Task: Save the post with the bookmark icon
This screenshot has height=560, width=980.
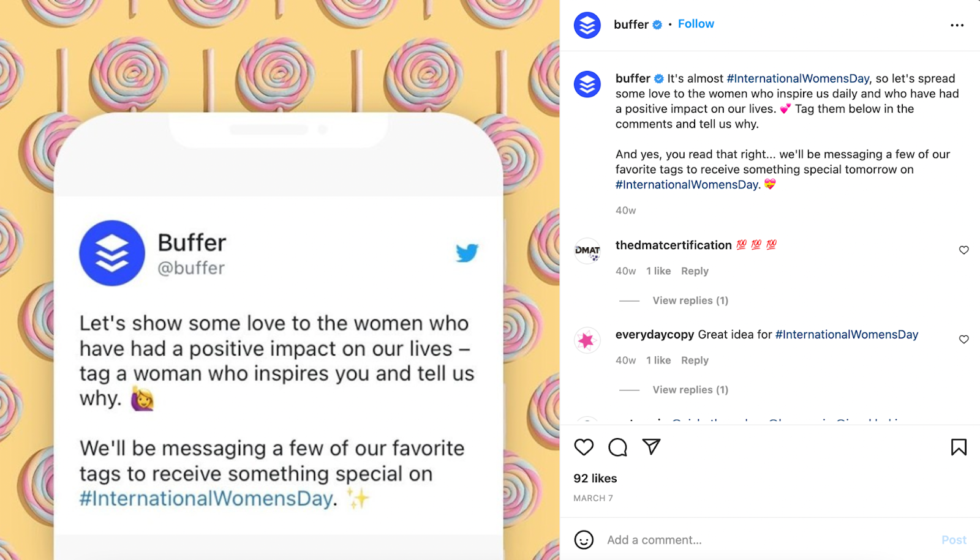Action: click(x=959, y=447)
